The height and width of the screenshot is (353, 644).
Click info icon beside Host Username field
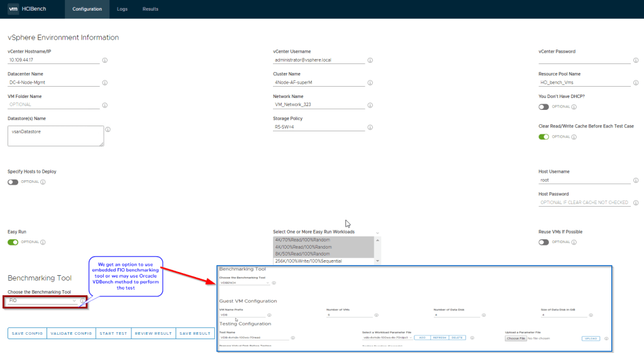point(636,181)
